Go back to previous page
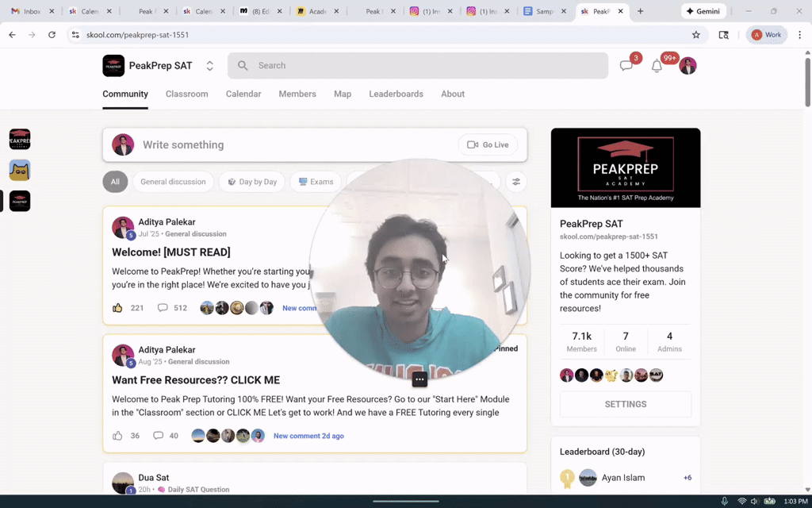This screenshot has width=812, height=508. coord(12,35)
